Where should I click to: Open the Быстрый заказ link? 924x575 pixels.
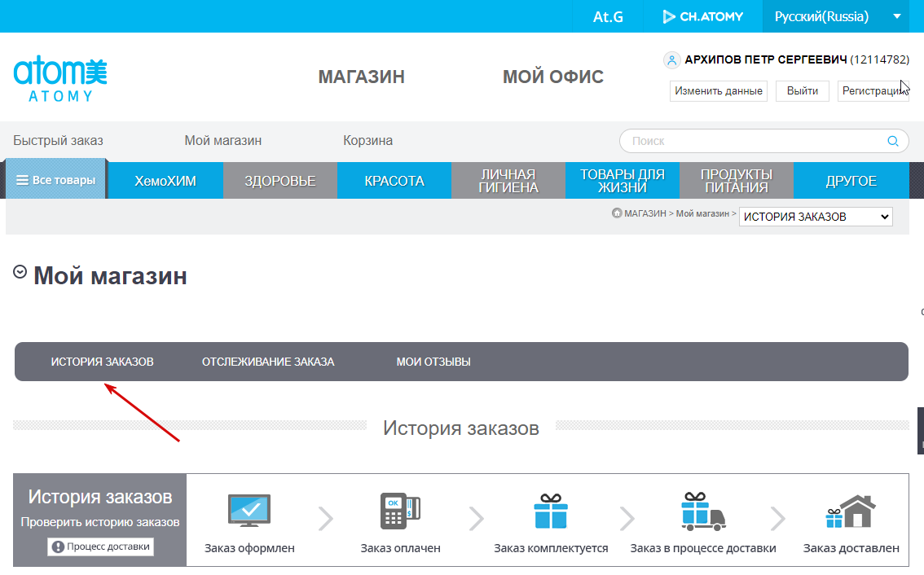(58, 141)
